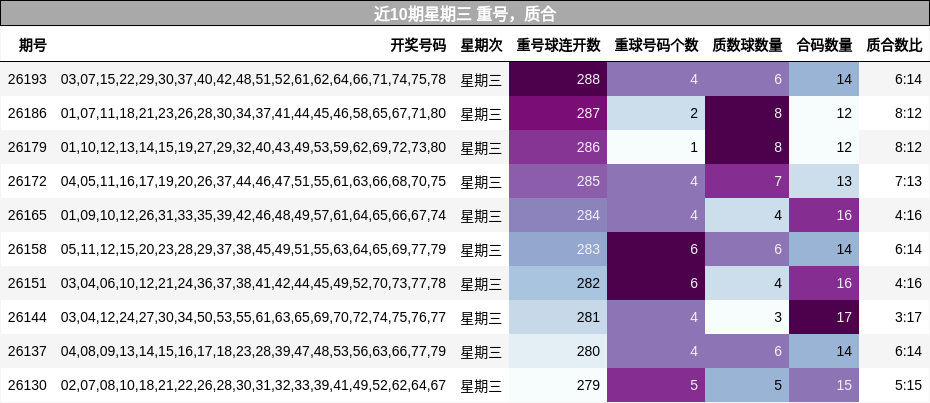Click the 284 cell
Viewport: 930px width, 403px height.
coord(558,215)
